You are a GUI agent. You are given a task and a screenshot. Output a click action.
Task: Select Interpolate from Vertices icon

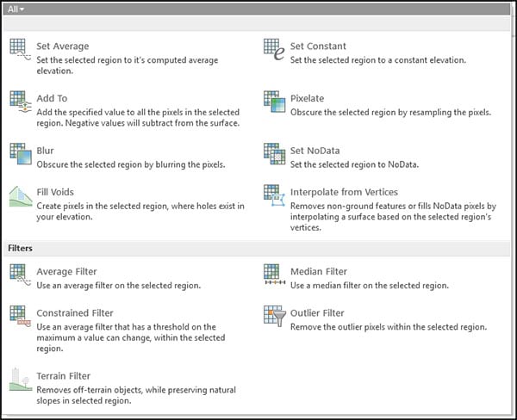pos(273,197)
